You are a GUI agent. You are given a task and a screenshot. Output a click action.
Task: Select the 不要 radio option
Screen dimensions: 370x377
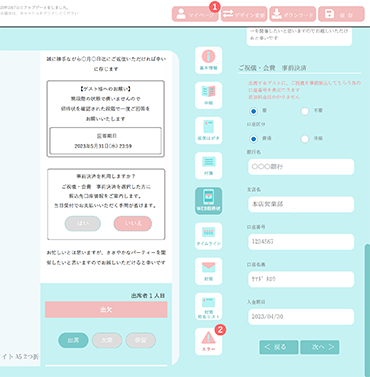(305, 111)
